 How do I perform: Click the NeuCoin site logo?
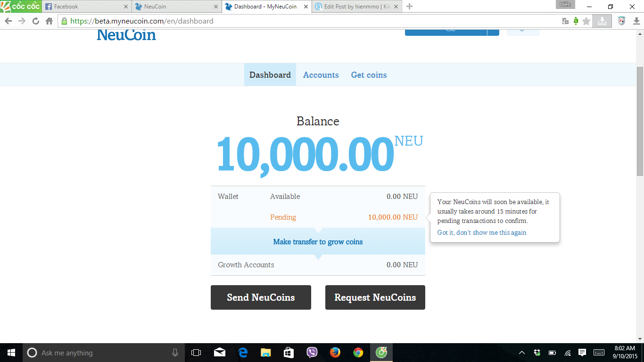pos(126,35)
